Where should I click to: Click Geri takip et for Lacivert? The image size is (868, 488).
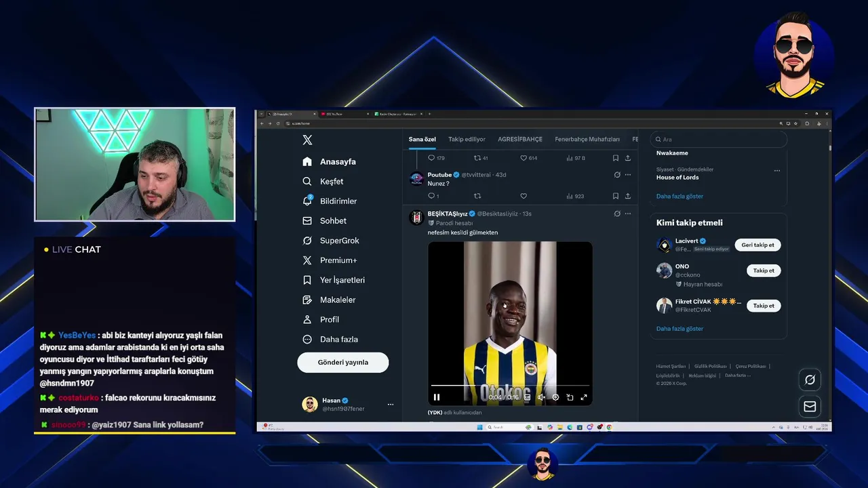click(x=757, y=245)
